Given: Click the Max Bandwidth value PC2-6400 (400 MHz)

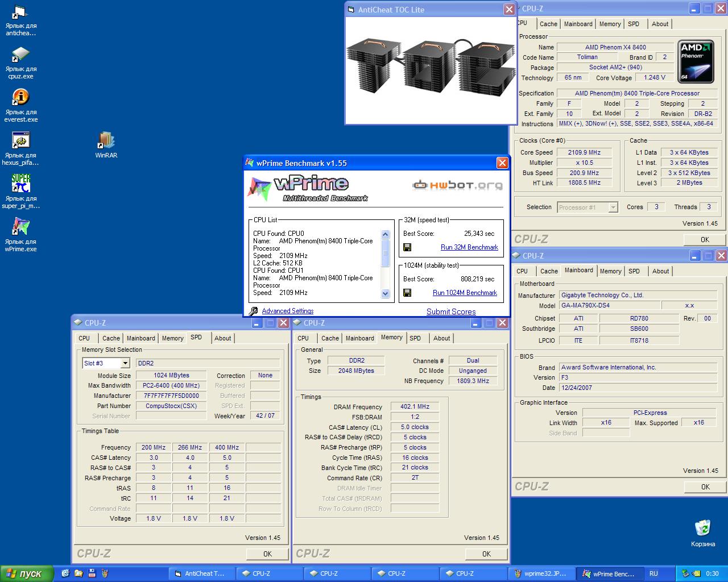Looking at the screenshot, I should [171, 385].
